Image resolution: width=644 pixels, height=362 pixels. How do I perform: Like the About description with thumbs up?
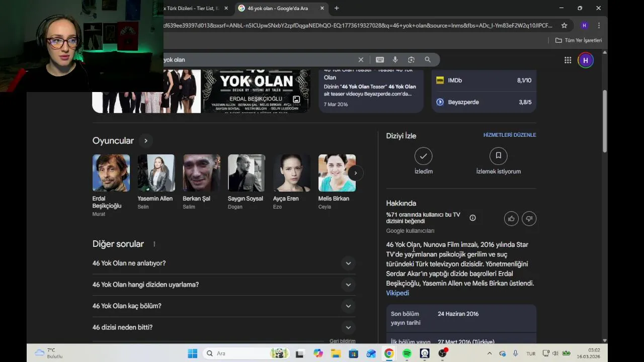(511, 218)
